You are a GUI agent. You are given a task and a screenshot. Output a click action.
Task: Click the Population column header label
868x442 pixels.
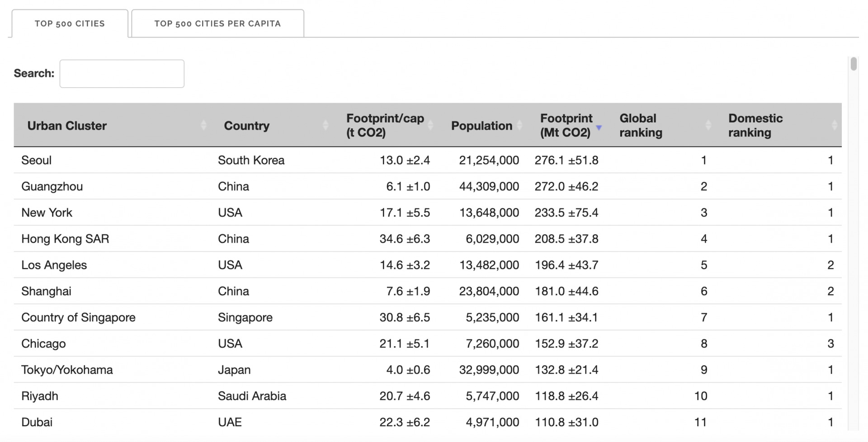point(481,126)
